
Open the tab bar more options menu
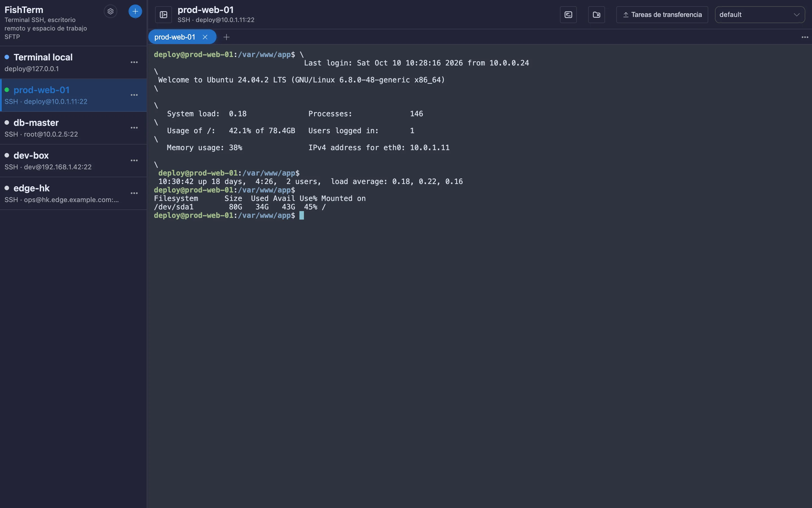(x=805, y=37)
